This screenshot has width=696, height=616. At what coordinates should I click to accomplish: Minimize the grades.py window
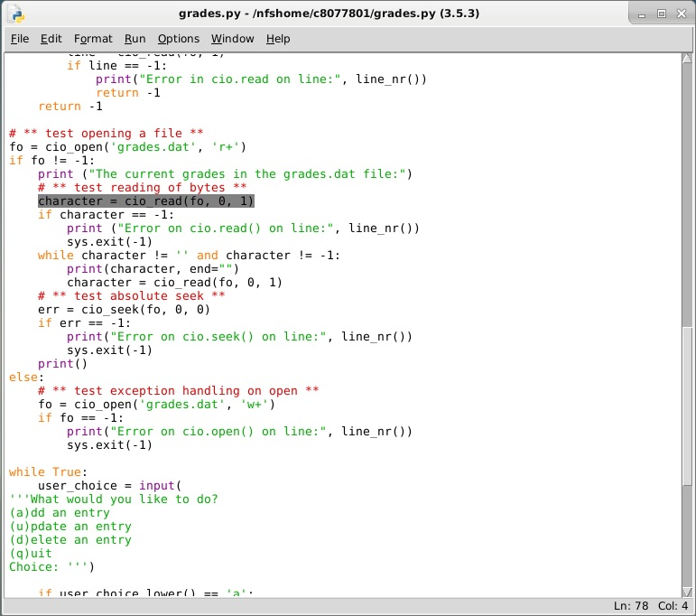click(642, 14)
